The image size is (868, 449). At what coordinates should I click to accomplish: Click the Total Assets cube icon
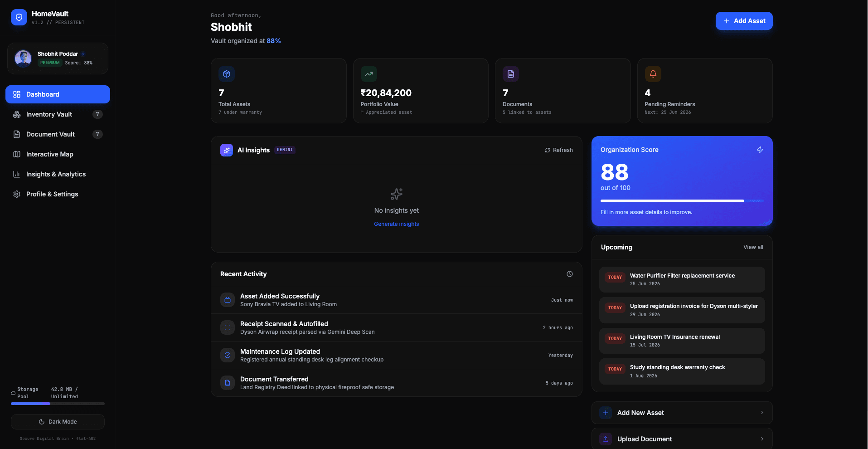(x=227, y=74)
